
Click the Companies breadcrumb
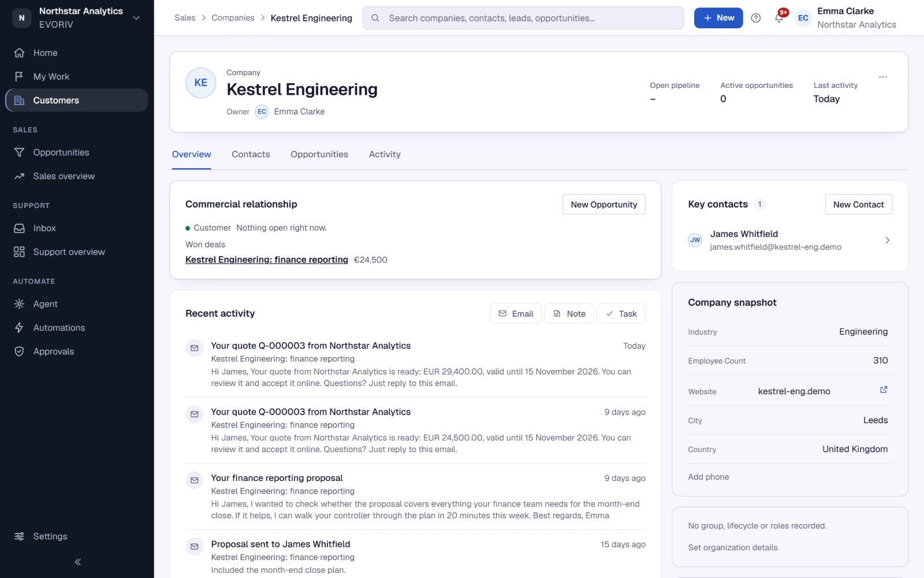click(233, 18)
